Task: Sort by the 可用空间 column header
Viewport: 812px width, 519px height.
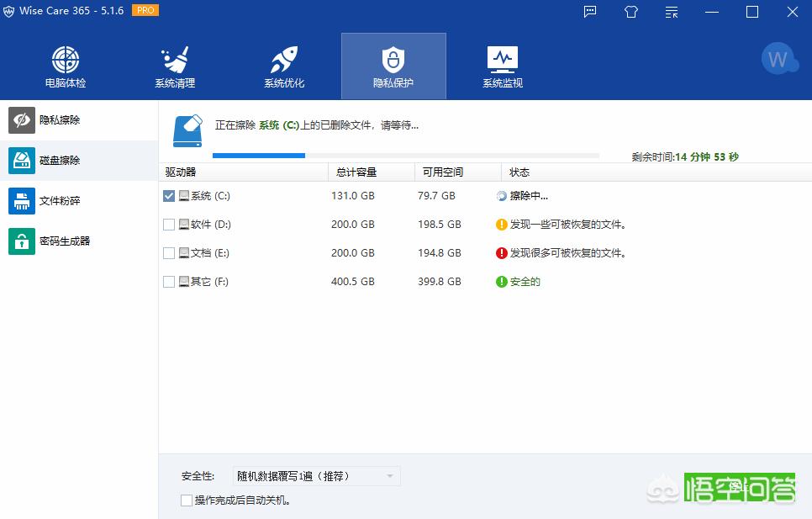Action: click(443, 172)
